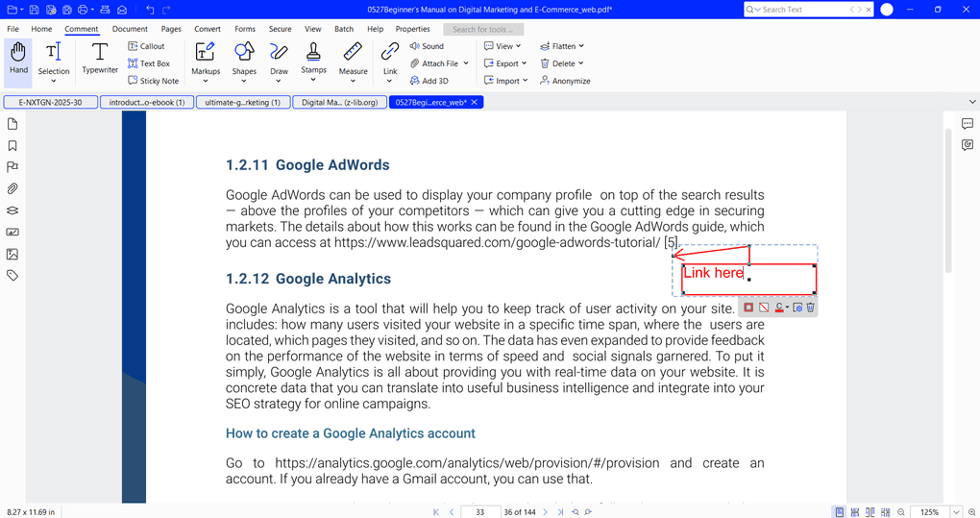Select the Link tool
Screen dimensions: 980x518
pyautogui.click(x=390, y=58)
